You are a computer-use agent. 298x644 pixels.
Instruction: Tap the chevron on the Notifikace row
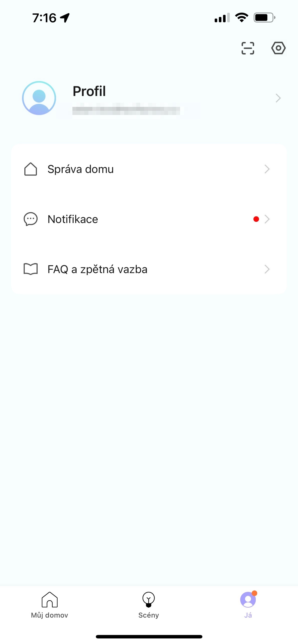[x=267, y=219]
